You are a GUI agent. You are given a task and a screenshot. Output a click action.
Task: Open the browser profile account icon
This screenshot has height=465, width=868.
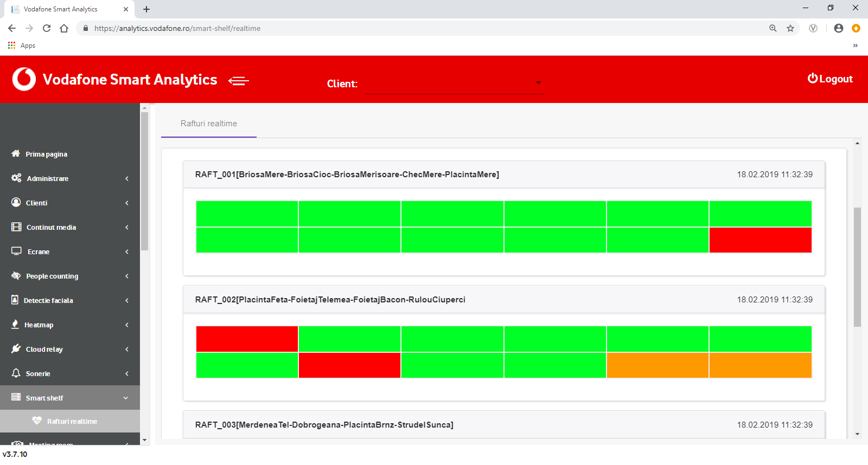point(839,28)
